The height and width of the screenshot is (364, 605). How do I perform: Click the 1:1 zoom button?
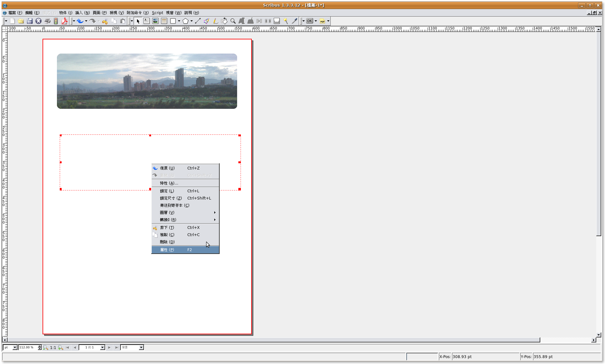pyautogui.click(x=53, y=347)
